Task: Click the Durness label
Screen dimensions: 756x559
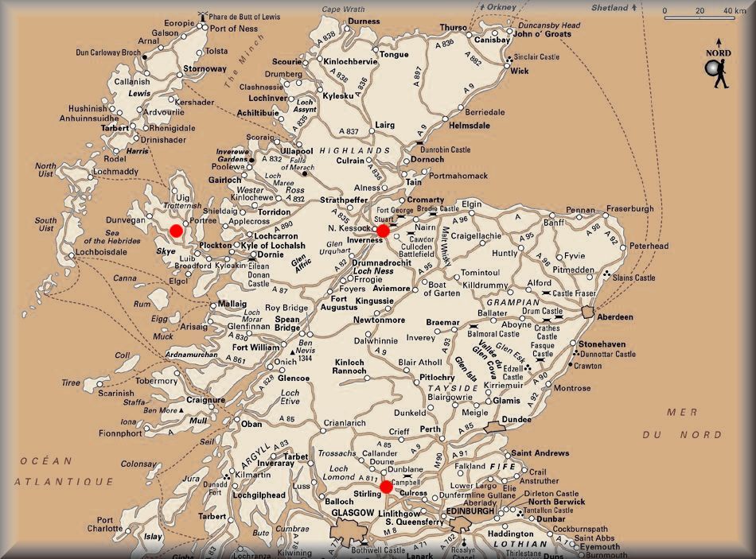Action: pos(364,21)
